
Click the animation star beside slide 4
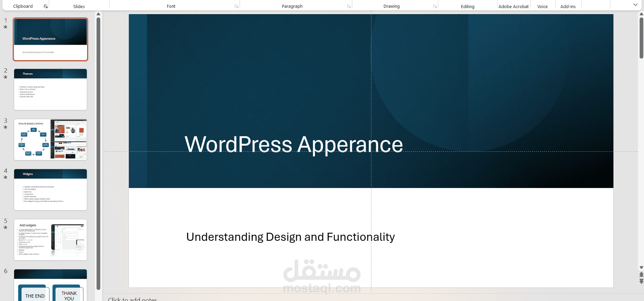5,177
